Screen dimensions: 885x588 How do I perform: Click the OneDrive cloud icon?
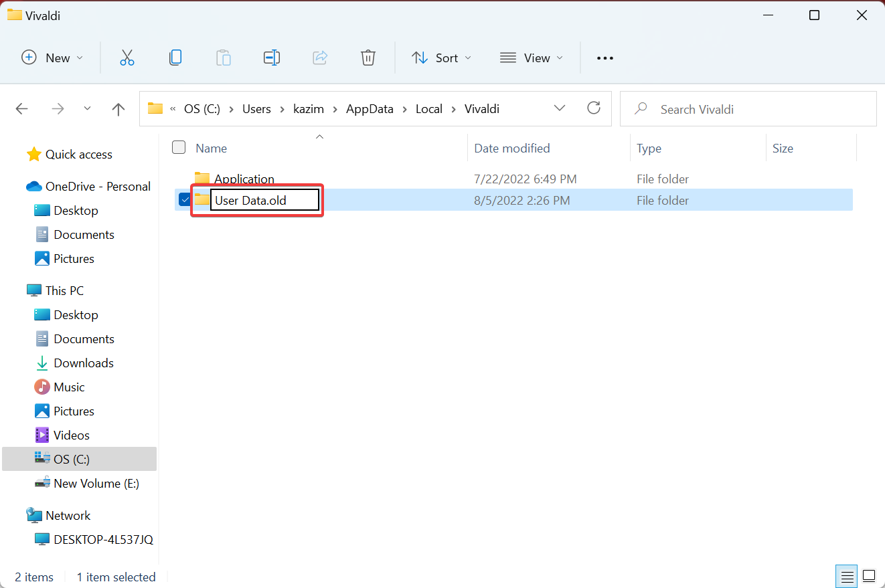click(x=34, y=187)
